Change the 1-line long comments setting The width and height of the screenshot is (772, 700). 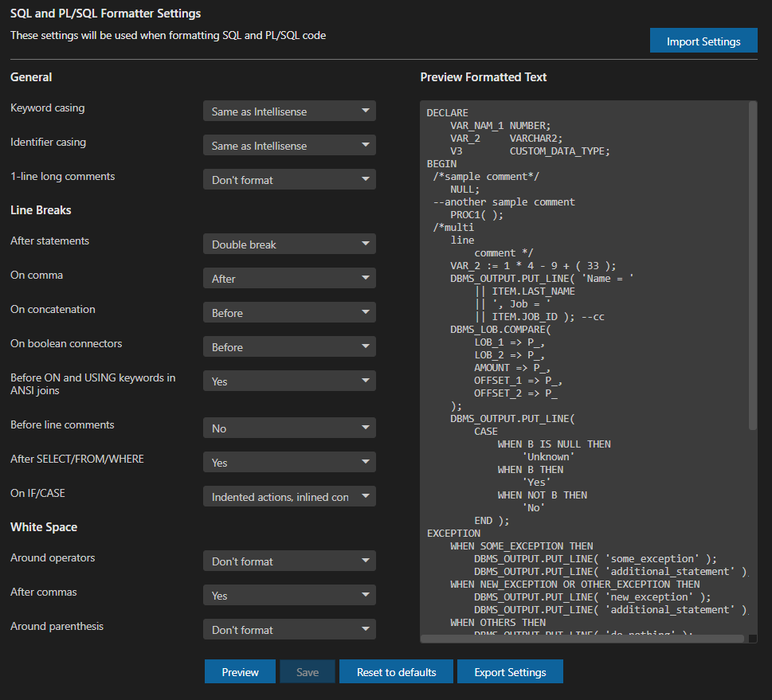(x=289, y=180)
